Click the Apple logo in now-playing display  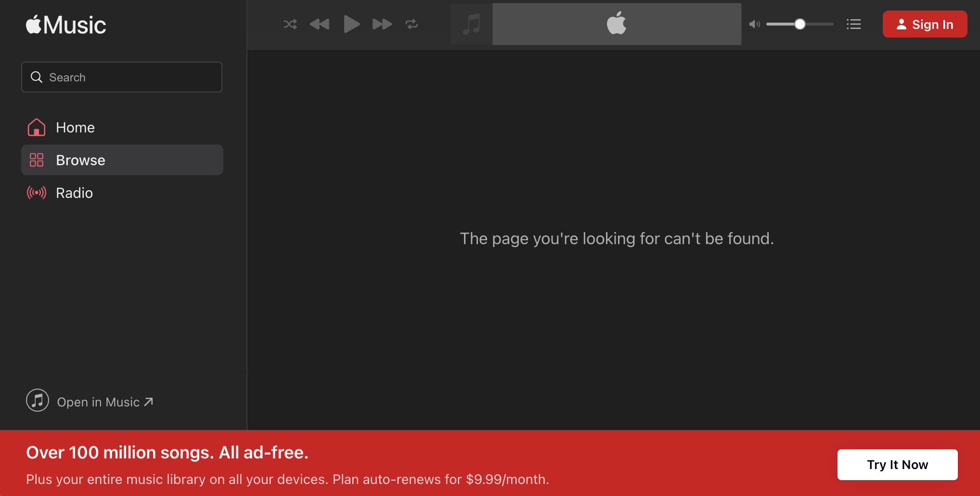coord(617,23)
